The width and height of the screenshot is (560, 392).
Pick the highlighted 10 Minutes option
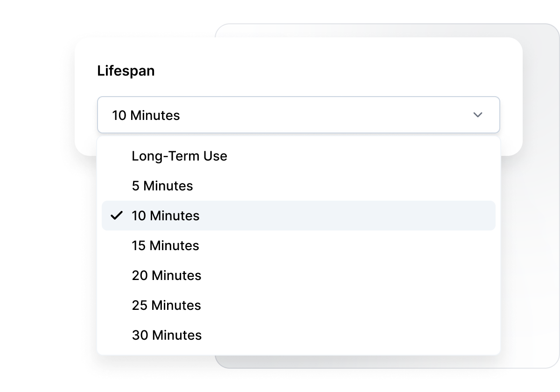[x=165, y=216]
